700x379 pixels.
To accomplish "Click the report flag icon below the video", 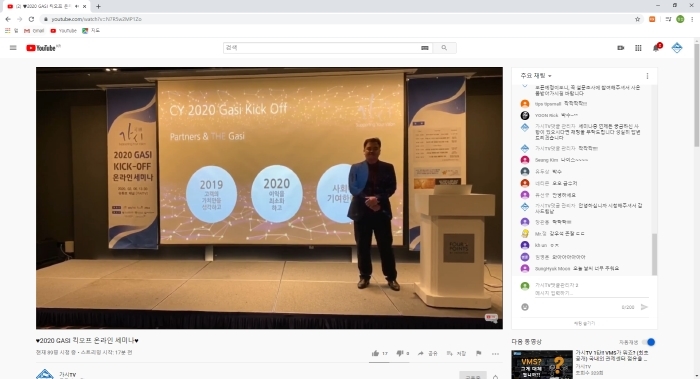I will [479, 353].
